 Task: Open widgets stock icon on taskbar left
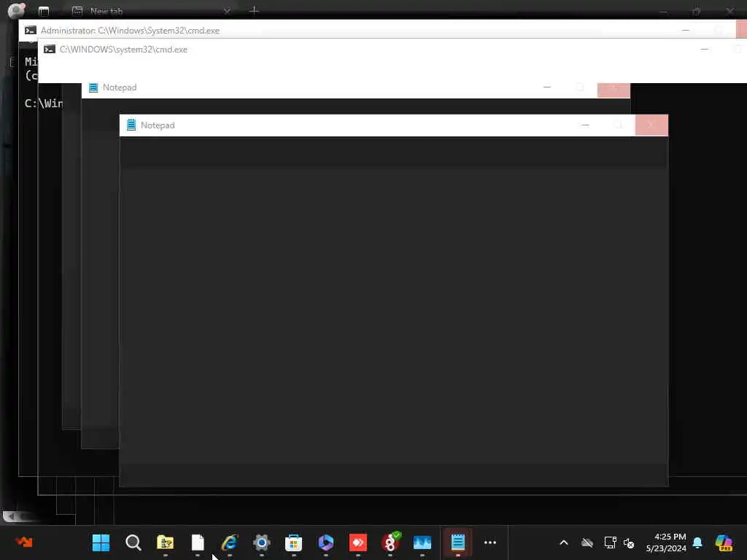click(x=24, y=542)
